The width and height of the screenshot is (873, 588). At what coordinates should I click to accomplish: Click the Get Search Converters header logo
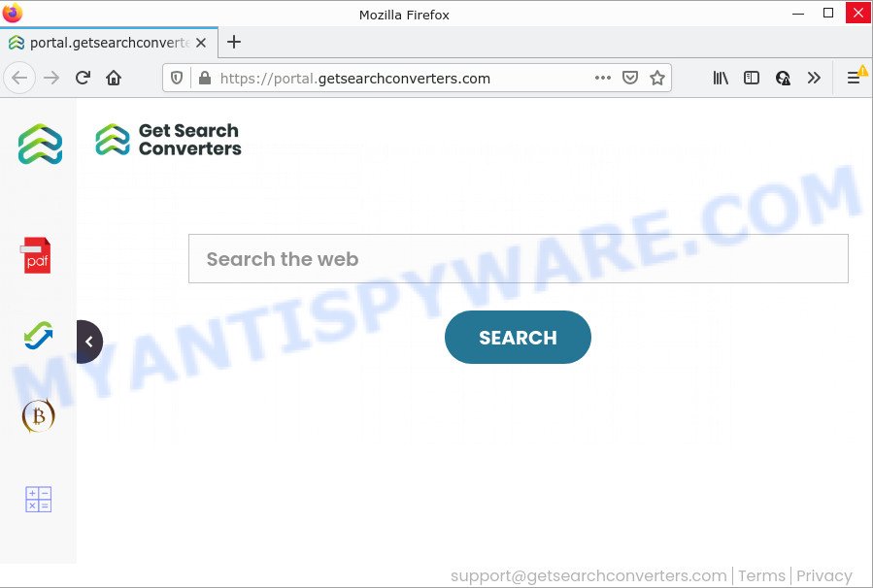coord(168,140)
